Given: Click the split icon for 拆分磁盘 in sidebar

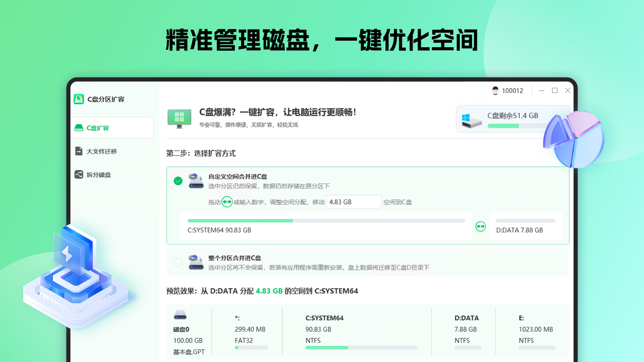Looking at the screenshot, I should click(x=79, y=174).
